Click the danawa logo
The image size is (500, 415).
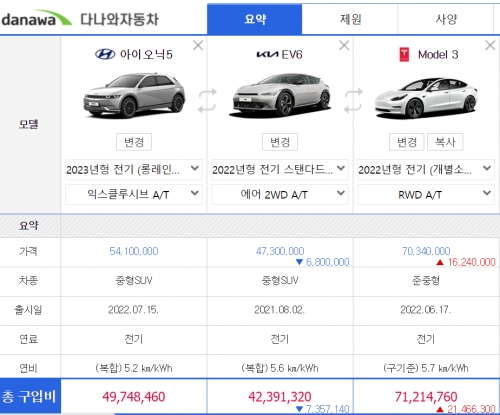click(36, 19)
